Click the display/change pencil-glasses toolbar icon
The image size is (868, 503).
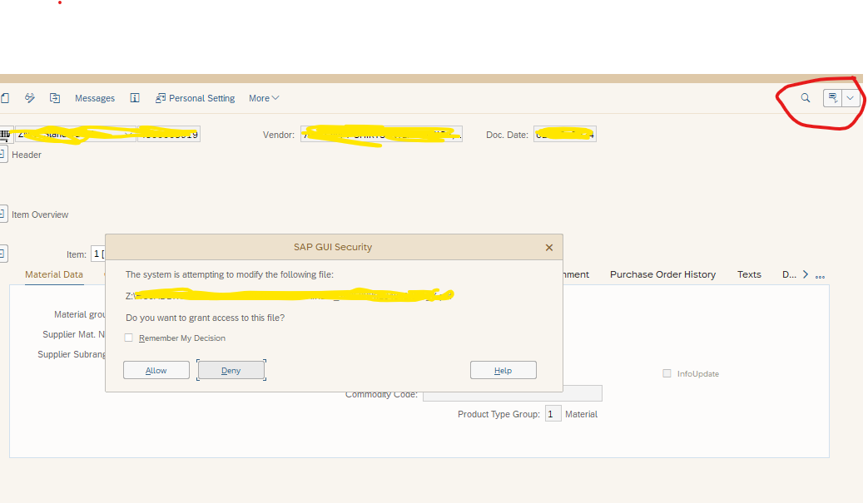point(30,98)
